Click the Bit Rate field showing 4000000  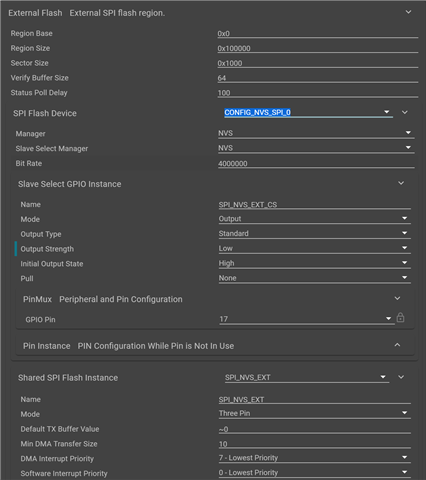pyautogui.click(x=316, y=163)
